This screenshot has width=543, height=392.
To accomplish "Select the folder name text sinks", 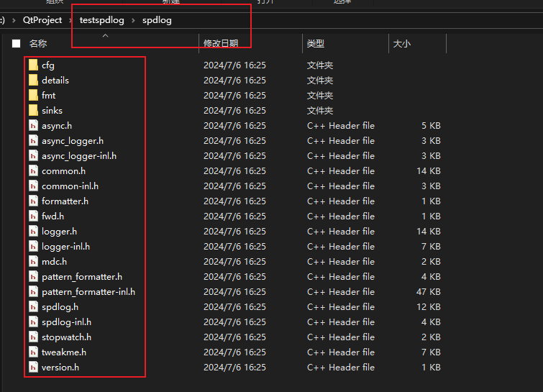I will (x=52, y=111).
